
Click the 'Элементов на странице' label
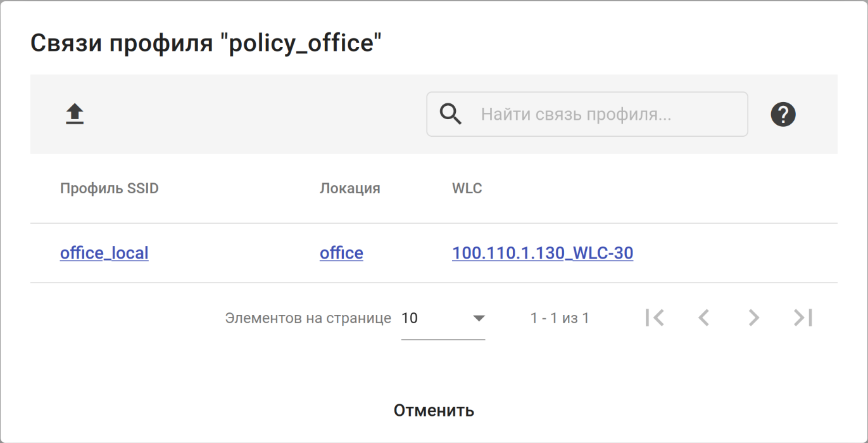[x=308, y=318]
